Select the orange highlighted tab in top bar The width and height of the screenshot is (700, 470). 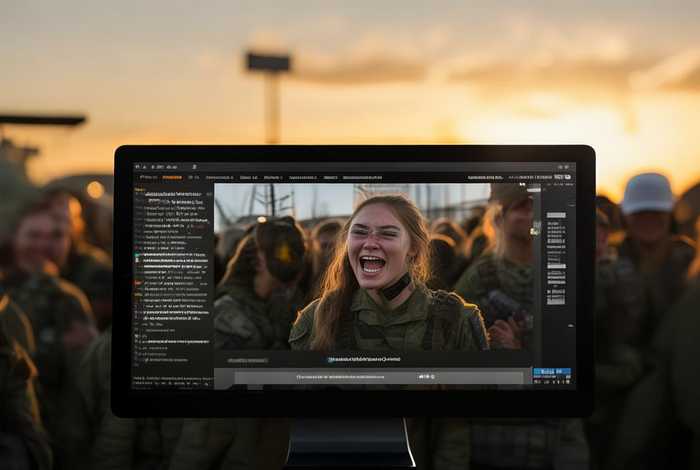(172, 177)
